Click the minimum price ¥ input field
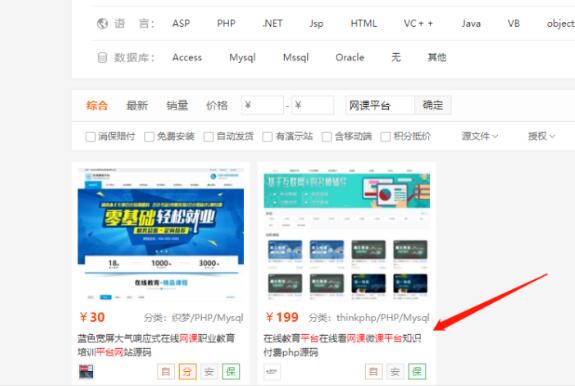 [x=263, y=105]
